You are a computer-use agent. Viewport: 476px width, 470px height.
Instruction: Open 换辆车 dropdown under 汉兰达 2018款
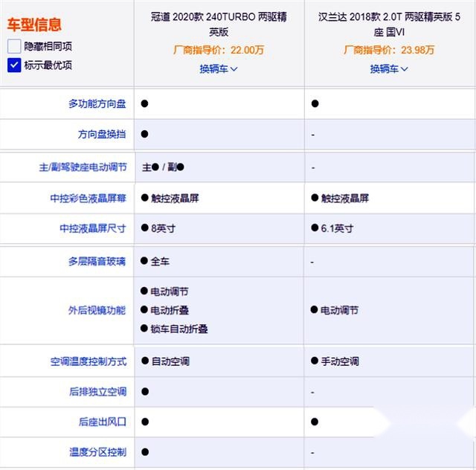pos(389,69)
